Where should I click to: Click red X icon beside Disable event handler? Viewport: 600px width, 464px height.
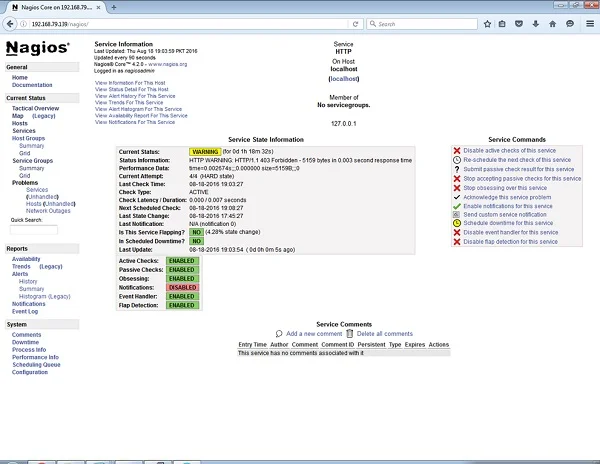tap(457, 233)
